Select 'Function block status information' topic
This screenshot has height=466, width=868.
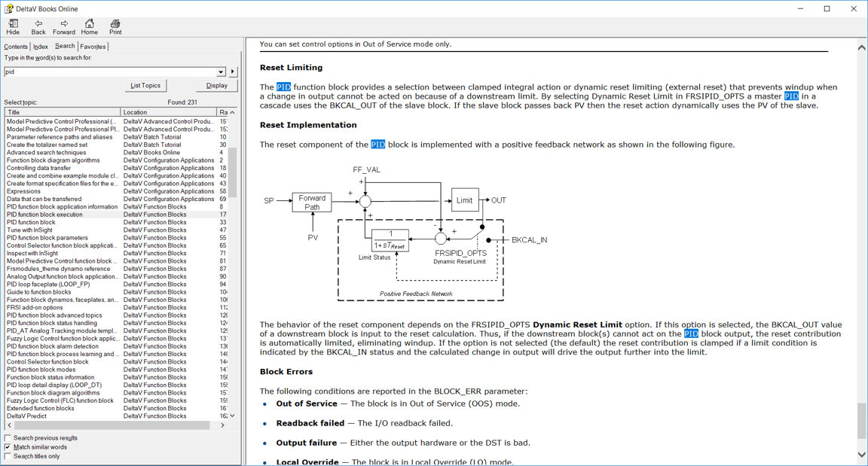50,377
